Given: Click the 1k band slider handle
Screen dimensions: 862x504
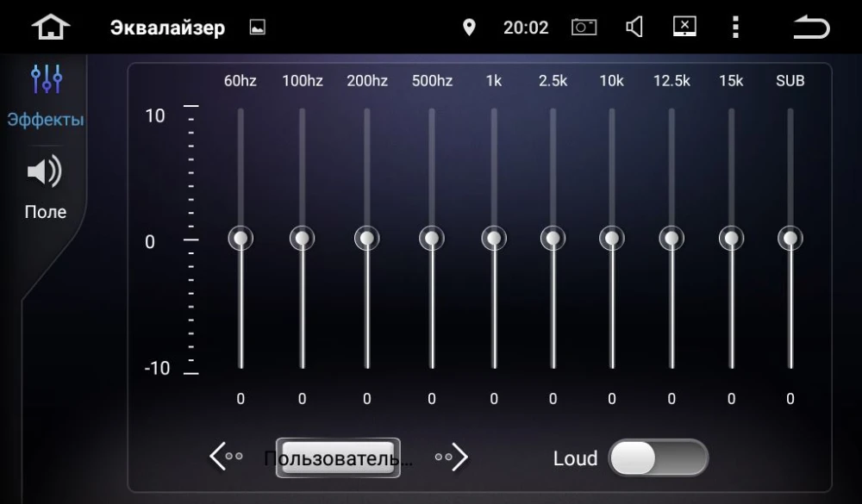Looking at the screenshot, I should tap(494, 239).
